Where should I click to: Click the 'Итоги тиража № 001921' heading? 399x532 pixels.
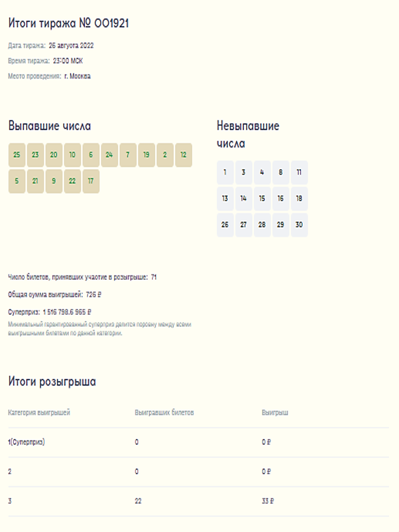coord(69,23)
